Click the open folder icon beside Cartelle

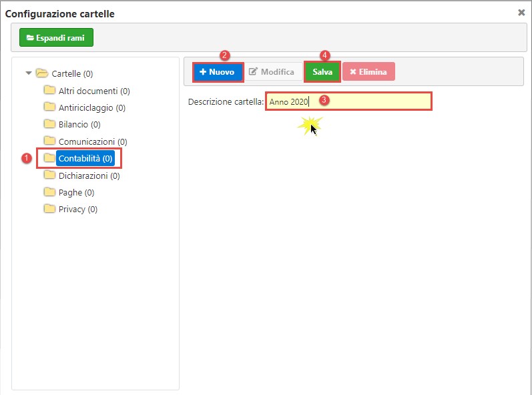(x=41, y=73)
